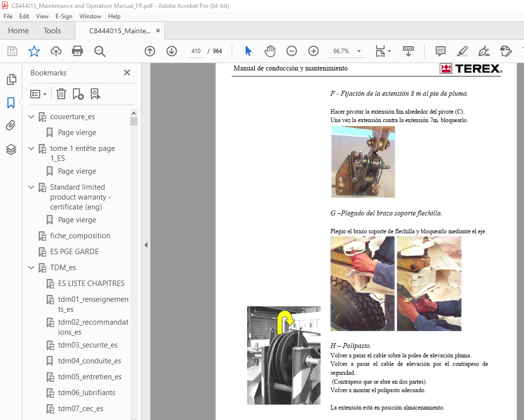The image size is (524, 420).
Task: Switch to the Tools tab
Action: (x=52, y=31)
